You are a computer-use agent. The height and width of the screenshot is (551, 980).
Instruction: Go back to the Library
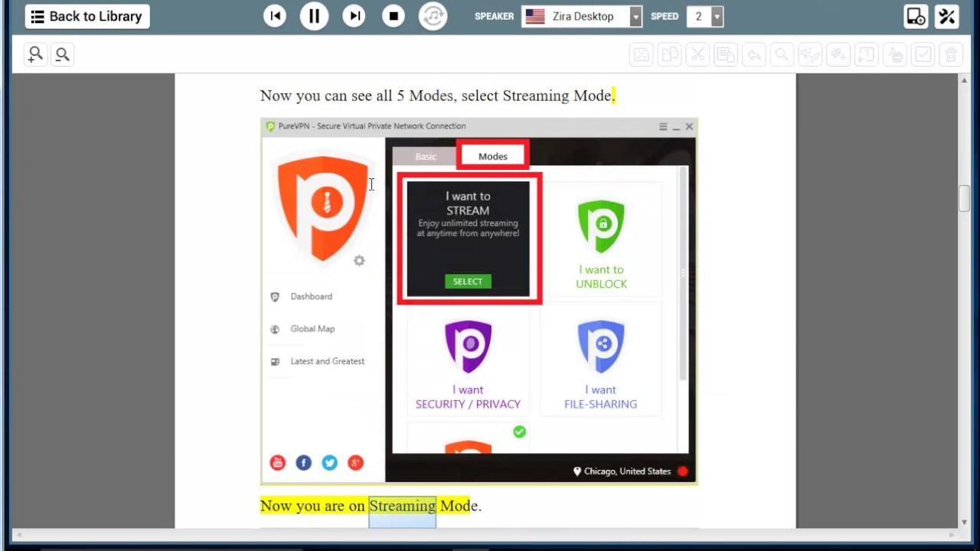tap(87, 16)
